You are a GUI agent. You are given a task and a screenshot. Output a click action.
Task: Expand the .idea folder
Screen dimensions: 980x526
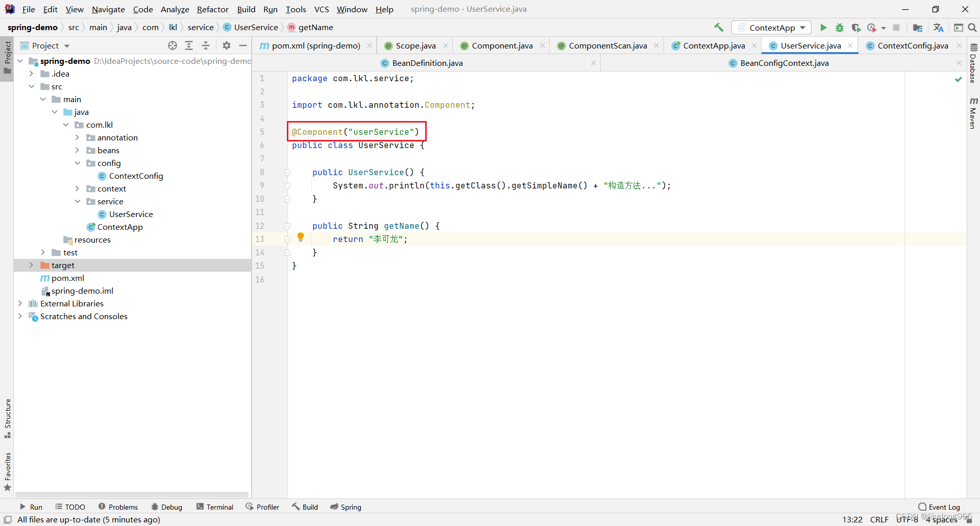pos(31,74)
